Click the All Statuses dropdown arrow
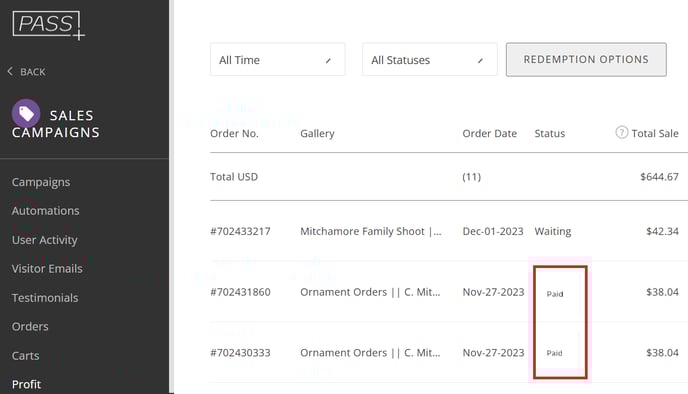Image resolution: width=688 pixels, height=394 pixels. [480, 61]
